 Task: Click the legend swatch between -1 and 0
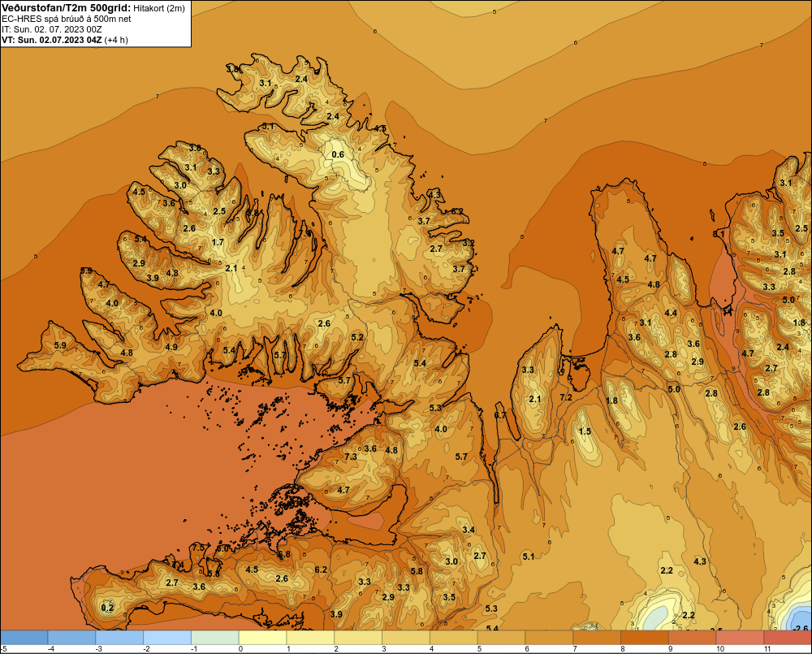click(x=215, y=638)
